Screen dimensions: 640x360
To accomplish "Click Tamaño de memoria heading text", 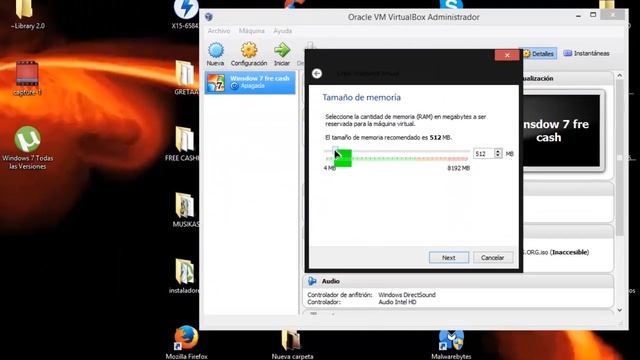I will point(361,98).
